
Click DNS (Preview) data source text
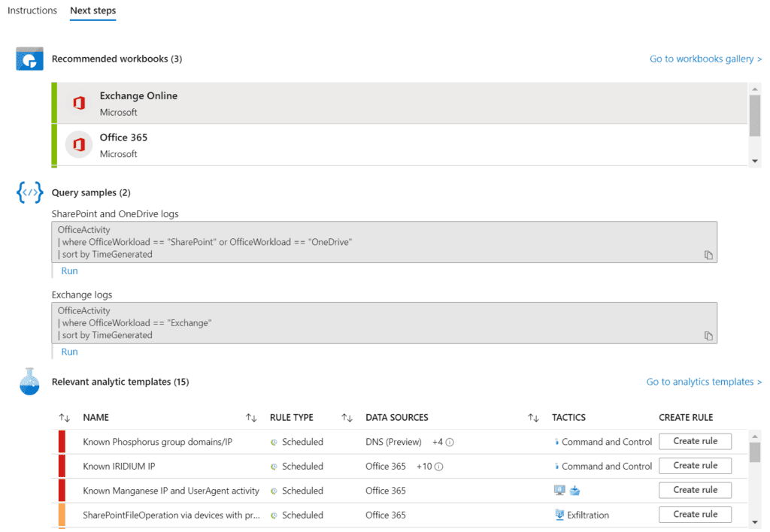[x=393, y=442]
